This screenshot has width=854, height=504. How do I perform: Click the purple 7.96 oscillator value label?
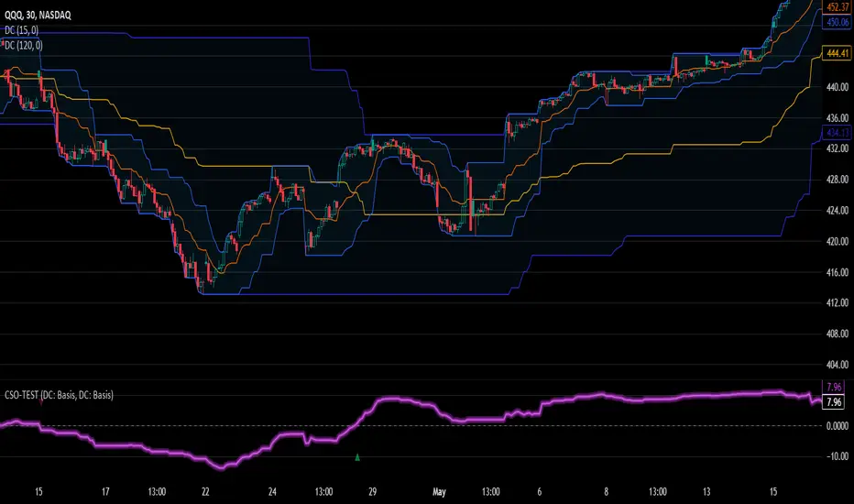(834, 388)
